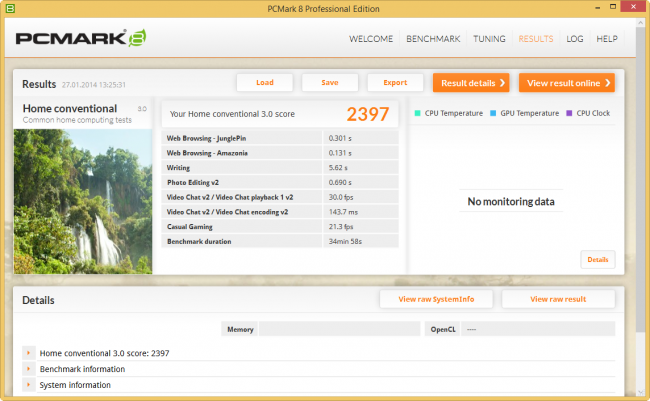Click View raw SystemInfo
The height and width of the screenshot is (401, 650).
coord(436,299)
